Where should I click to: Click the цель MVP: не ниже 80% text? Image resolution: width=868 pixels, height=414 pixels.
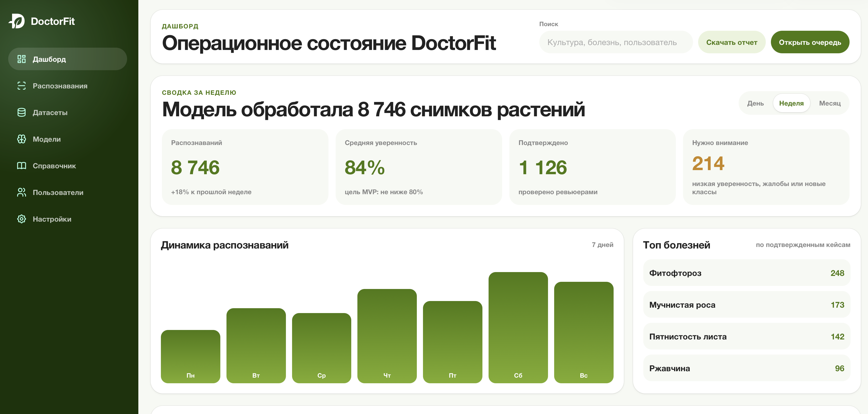point(384,192)
